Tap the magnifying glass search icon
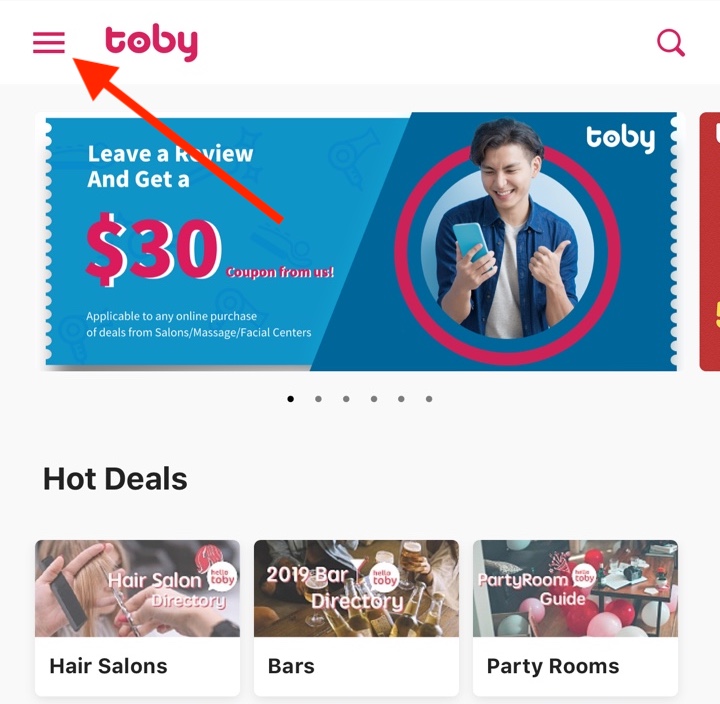720x704 pixels. tap(671, 43)
